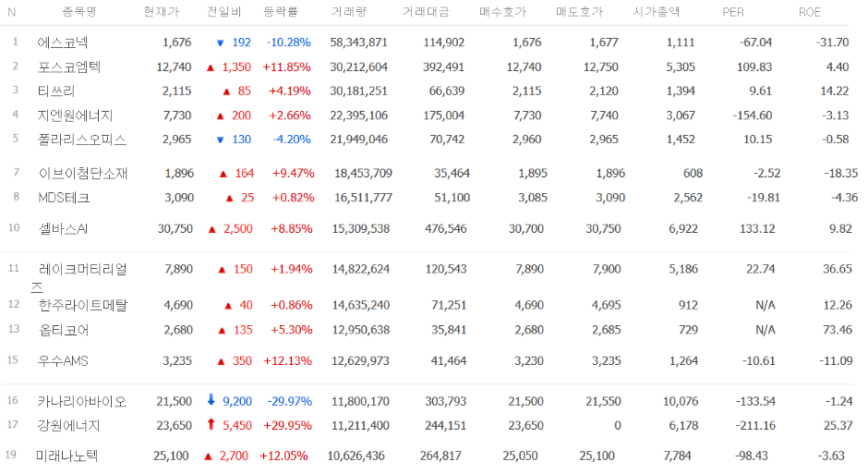
Task: Click 우수AMS's red up-triangle icon
Action: [221, 361]
